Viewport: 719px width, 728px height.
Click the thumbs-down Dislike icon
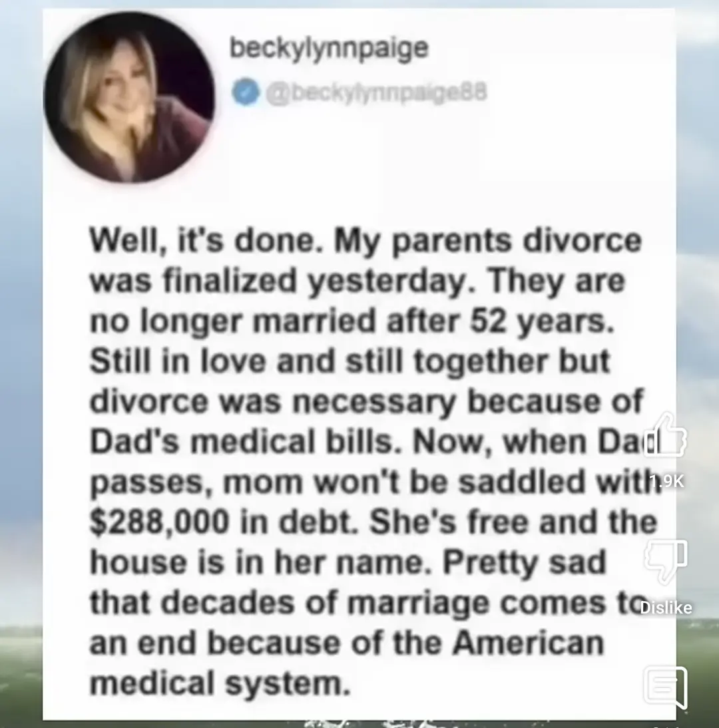click(x=666, y=560)
